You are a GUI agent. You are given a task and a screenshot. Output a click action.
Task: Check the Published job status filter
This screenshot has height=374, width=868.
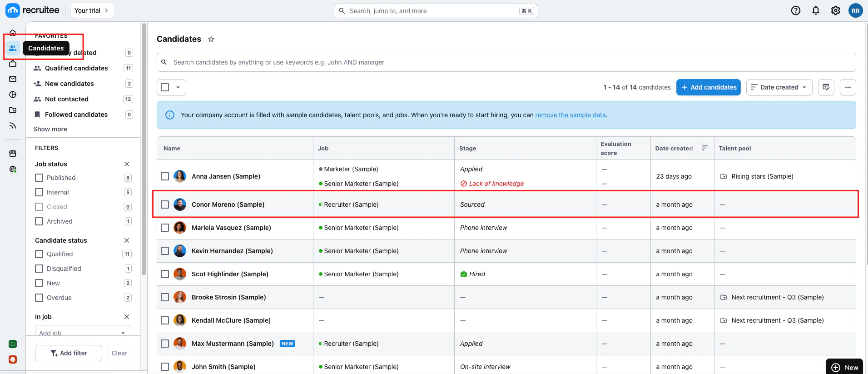(39, 178)
